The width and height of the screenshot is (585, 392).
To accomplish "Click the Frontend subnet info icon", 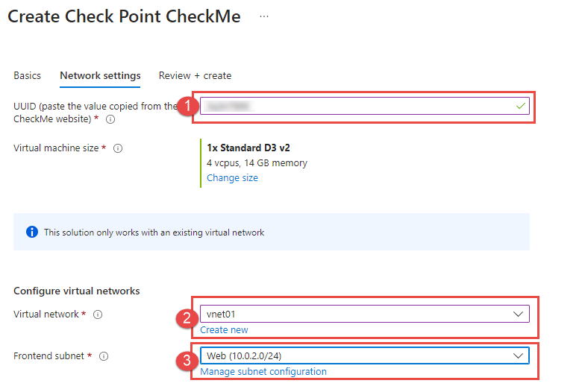I will [104, 356].
